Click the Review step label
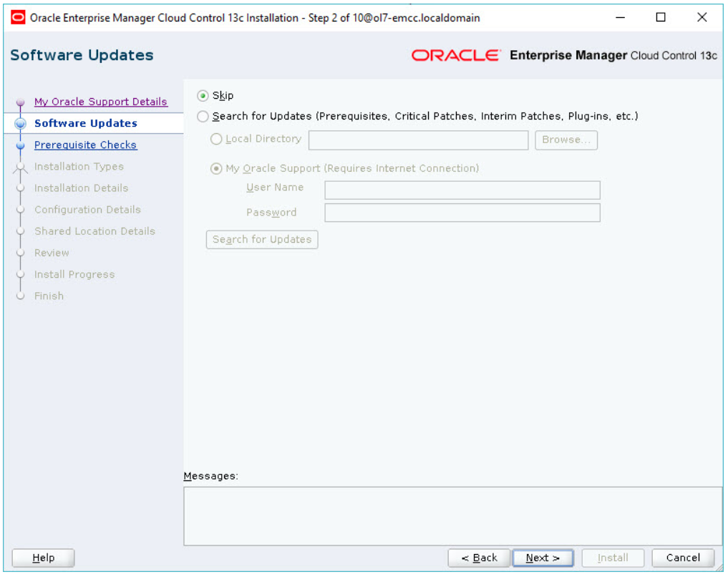The height and width of the screenshot is (577, 728). 52,253
